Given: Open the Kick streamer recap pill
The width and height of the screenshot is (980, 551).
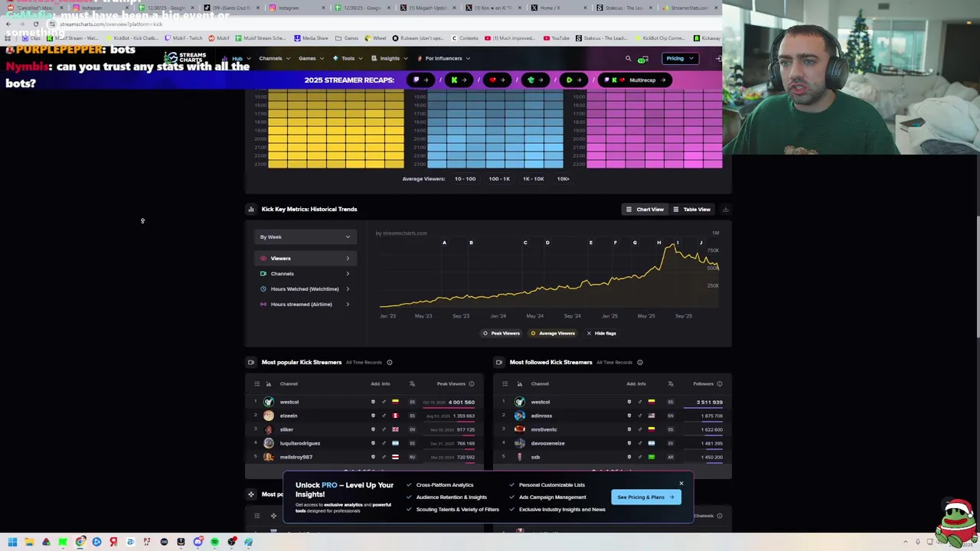Looking at the screenshot, I should coord(459,80).
